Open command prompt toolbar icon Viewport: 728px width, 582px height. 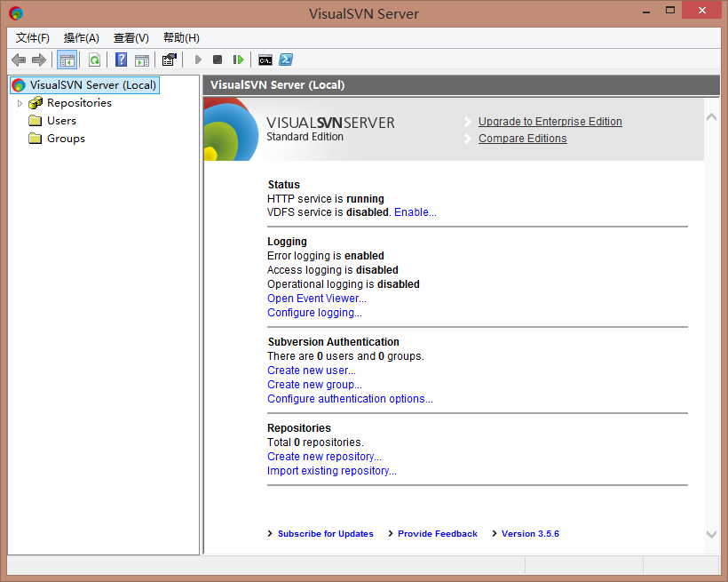[265, 60]
